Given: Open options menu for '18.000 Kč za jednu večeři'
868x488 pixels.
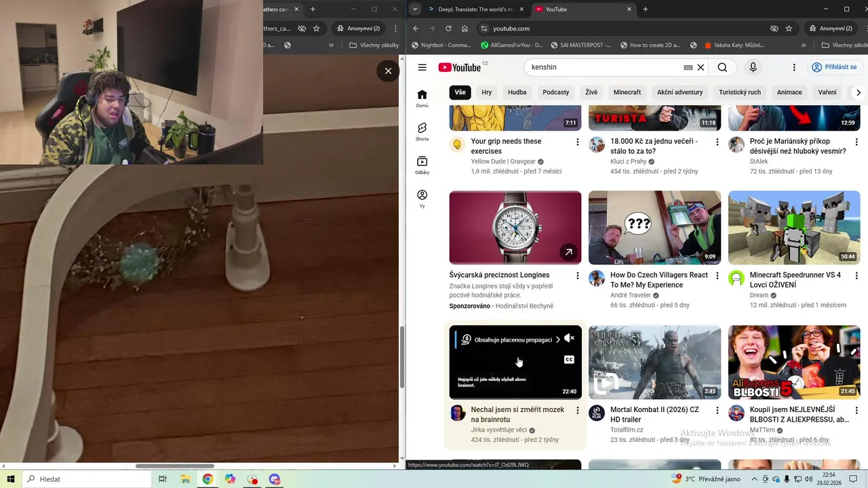Looking at the screenshot, I should tap(717, 142).
